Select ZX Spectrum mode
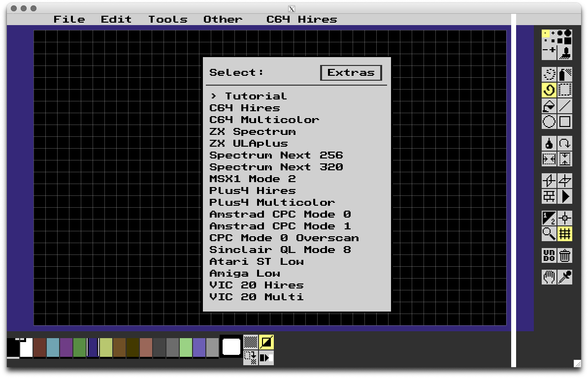588x378 pixels. coord(253,131)
